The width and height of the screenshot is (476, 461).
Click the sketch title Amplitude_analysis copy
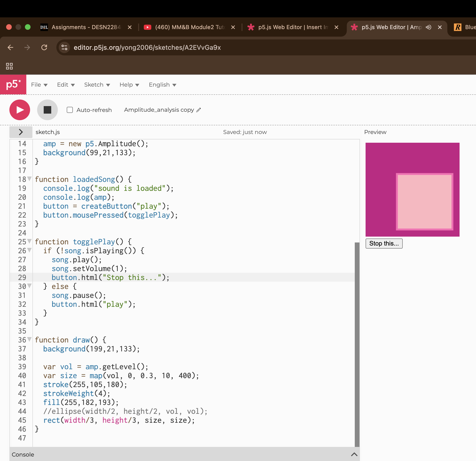pyautogui.click(x=159, y=110)
